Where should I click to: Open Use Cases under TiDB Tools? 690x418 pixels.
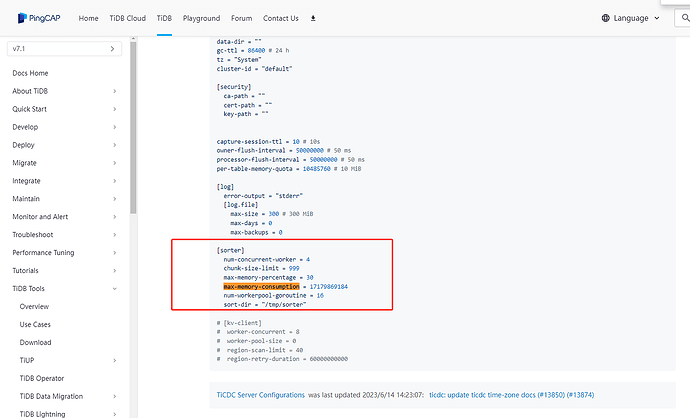(35, 325)
